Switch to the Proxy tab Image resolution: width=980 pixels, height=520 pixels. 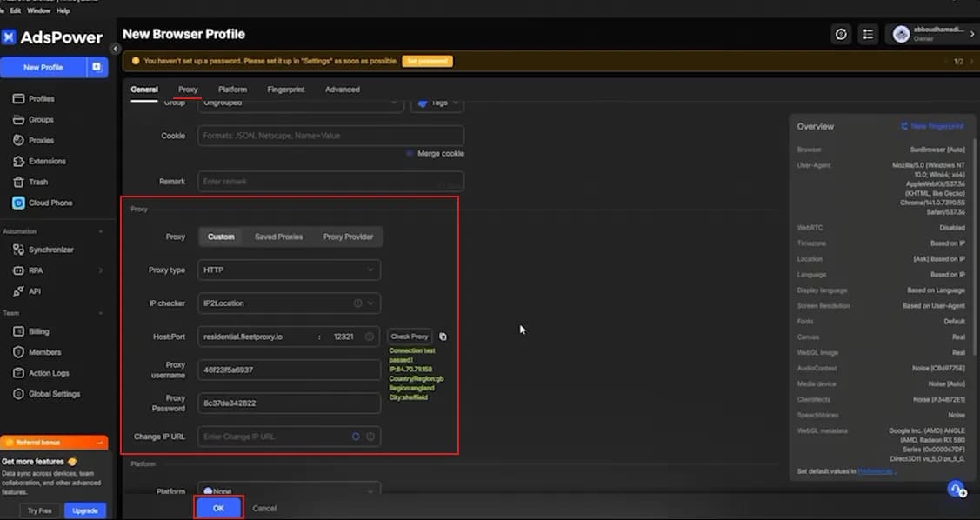coord(188,90)
